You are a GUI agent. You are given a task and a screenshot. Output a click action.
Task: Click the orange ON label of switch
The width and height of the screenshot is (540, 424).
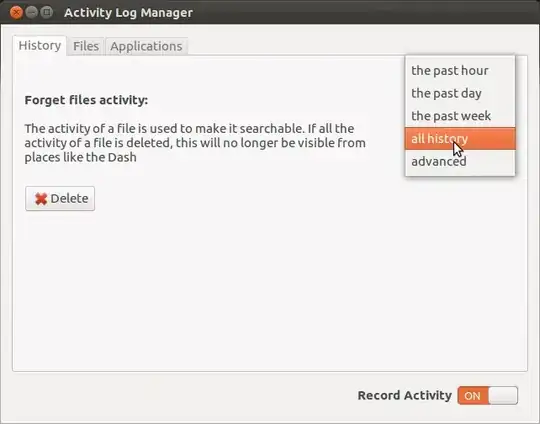(472, 396)
